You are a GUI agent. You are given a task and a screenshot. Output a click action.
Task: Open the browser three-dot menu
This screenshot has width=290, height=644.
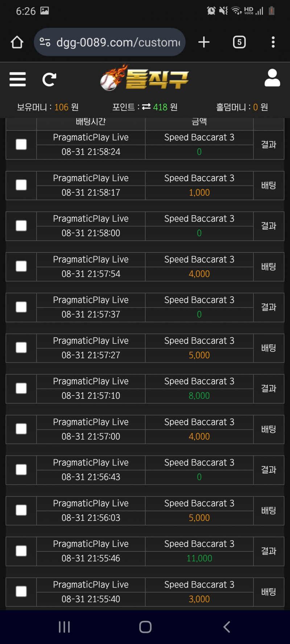click(x=273, y=42)
